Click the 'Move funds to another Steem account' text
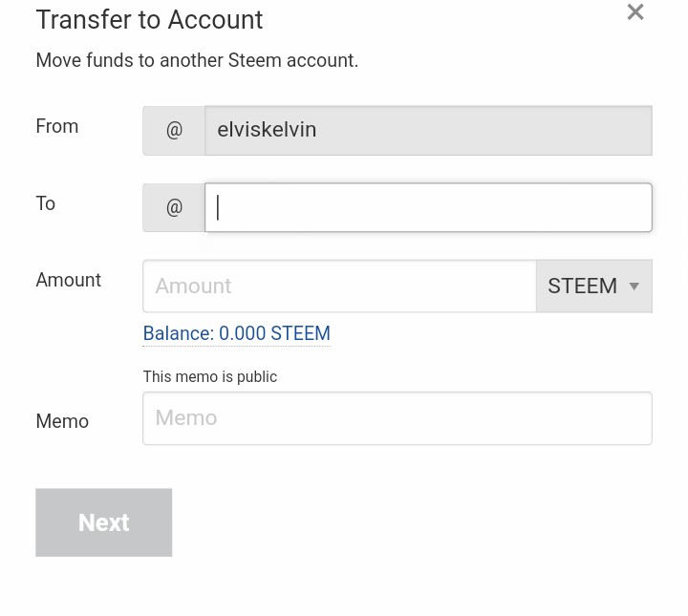This screenshot has width=688, height=616. coord(197,60)
